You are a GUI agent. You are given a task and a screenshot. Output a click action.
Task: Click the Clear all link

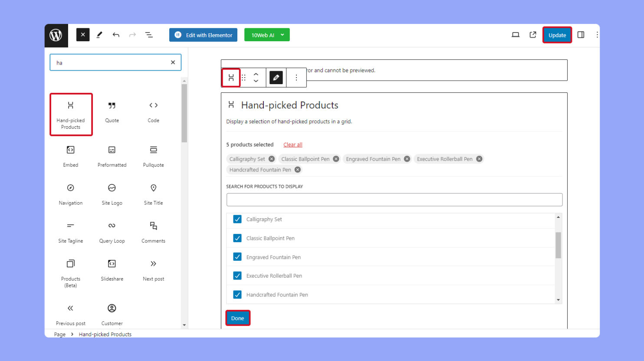tap(292, 144)
